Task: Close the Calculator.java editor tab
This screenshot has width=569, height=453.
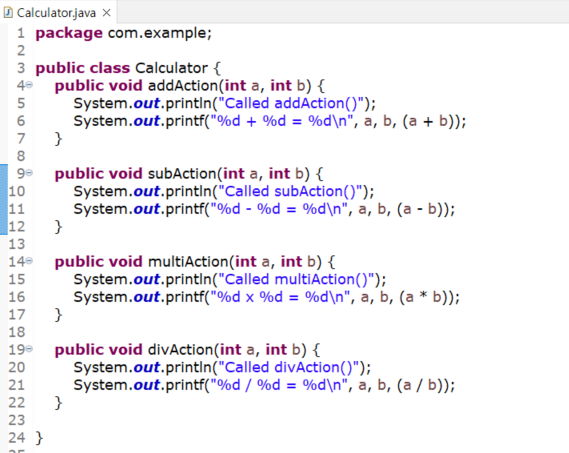Action: (106, 13)
